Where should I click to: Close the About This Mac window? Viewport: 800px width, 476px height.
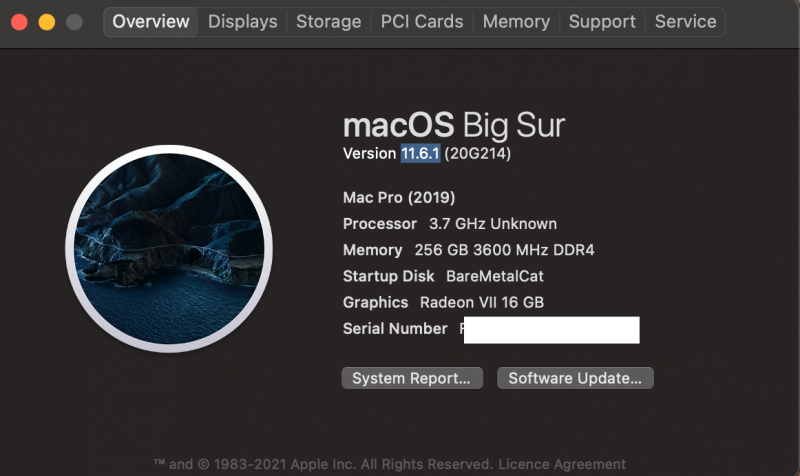(20, 21)
